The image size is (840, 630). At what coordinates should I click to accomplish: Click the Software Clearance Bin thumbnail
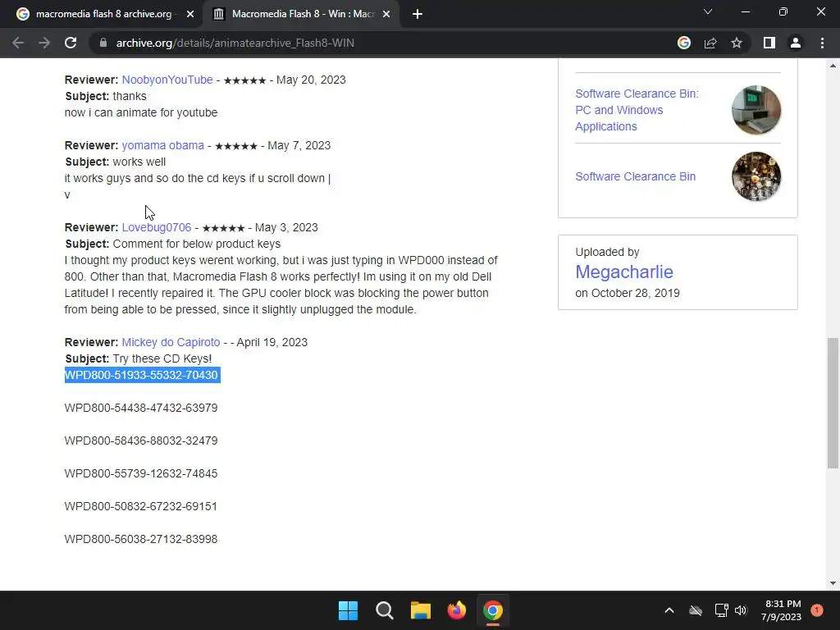click(x=756, y=177)
